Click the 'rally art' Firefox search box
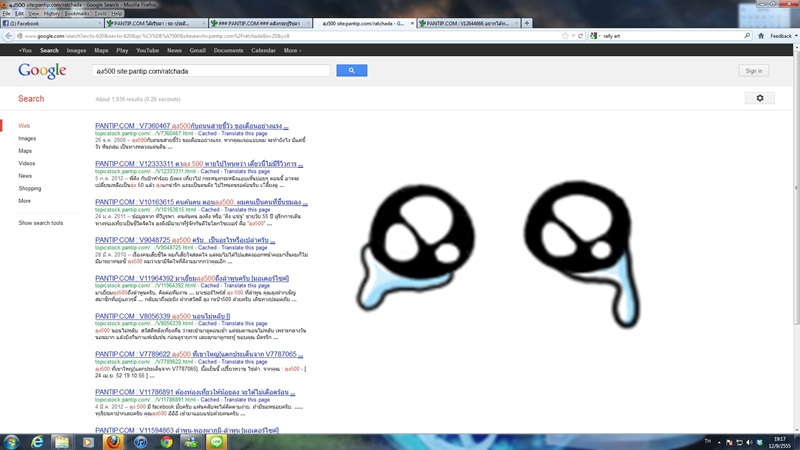This screenshot has width=800, height=450. 672,36
